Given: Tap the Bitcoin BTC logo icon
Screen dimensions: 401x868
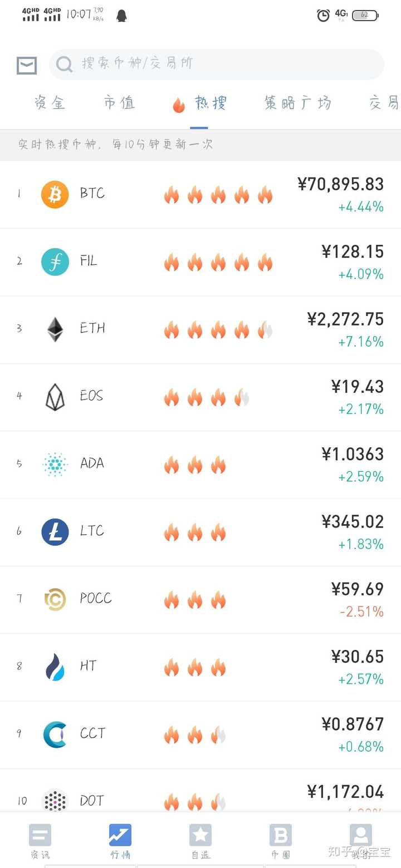Looking at the screenshot, I should (x=55, y=194).
